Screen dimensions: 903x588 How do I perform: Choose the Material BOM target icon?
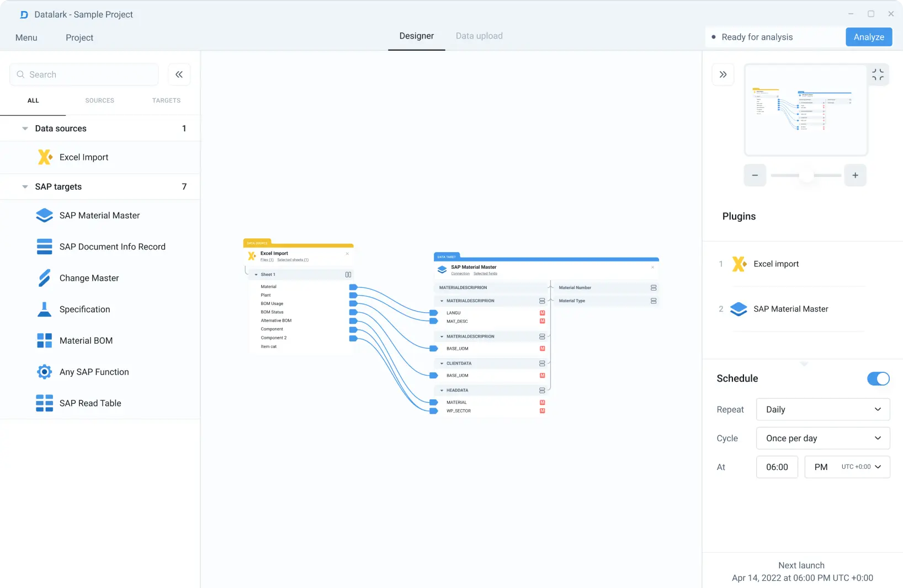[x=44, y=340]
